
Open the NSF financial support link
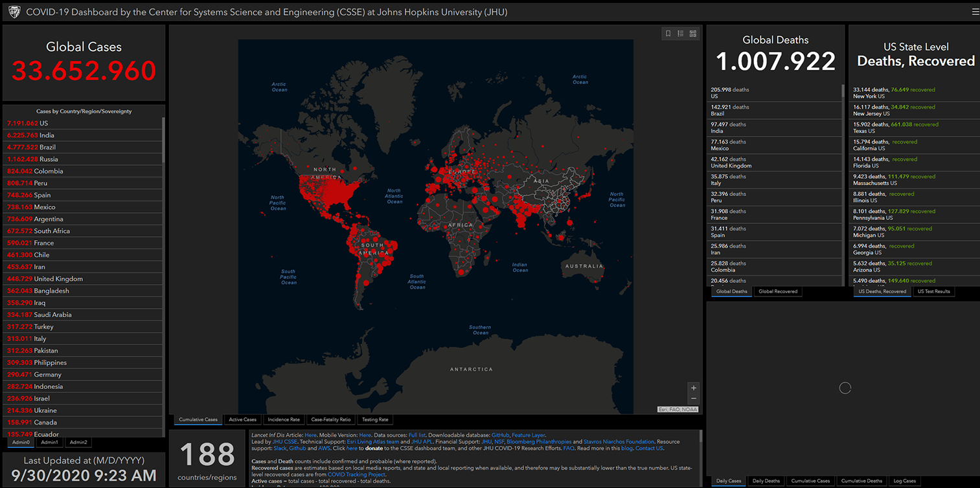click(499, 441)
